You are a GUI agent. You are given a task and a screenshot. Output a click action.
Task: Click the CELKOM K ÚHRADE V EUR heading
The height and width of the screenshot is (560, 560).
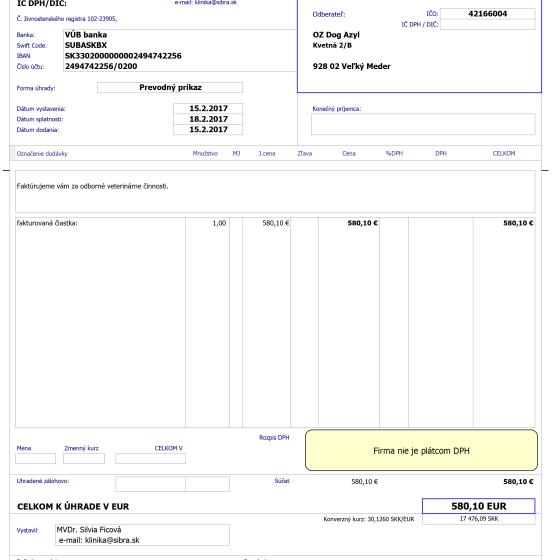tap(73, 507)
